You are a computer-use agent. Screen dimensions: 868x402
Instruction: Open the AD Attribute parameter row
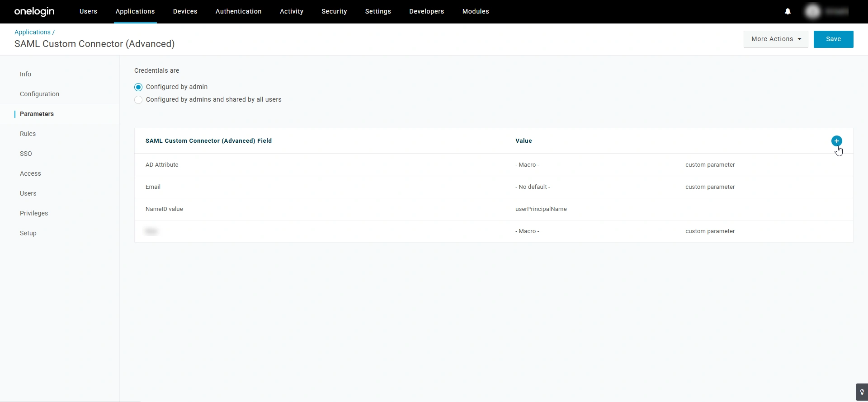[494, 165]
